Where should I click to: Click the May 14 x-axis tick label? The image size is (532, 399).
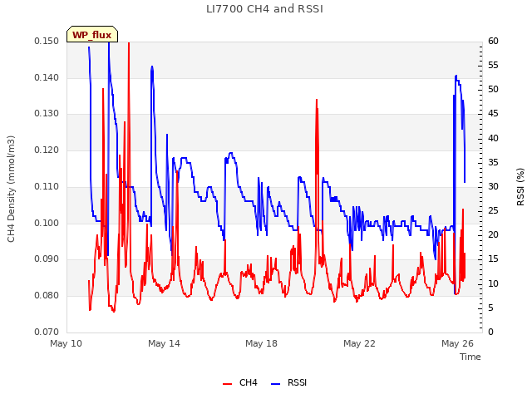[164, 343]
